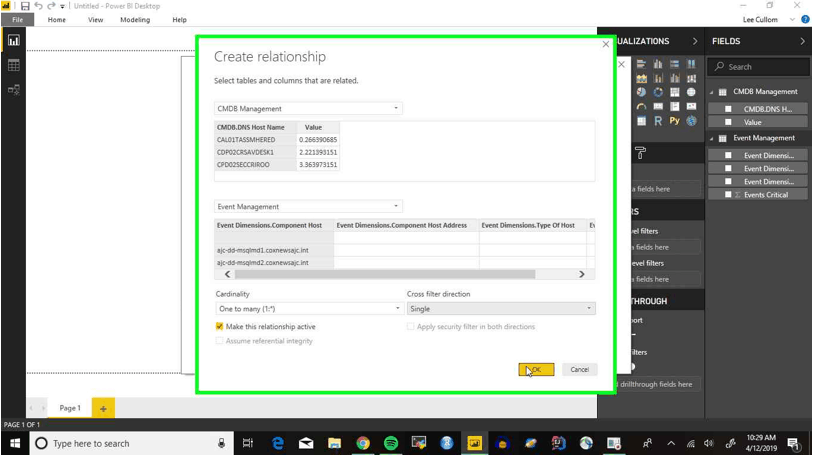Collapse the Event Management table in Fields
The image size is (814, 456).
[712, 139]
